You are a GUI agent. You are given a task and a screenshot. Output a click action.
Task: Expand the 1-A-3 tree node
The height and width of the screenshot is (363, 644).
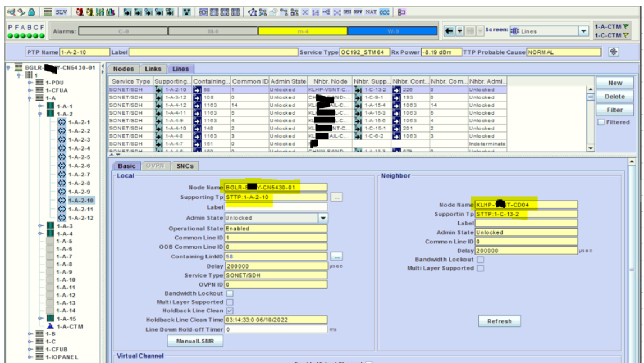click(x=40, y=226)
